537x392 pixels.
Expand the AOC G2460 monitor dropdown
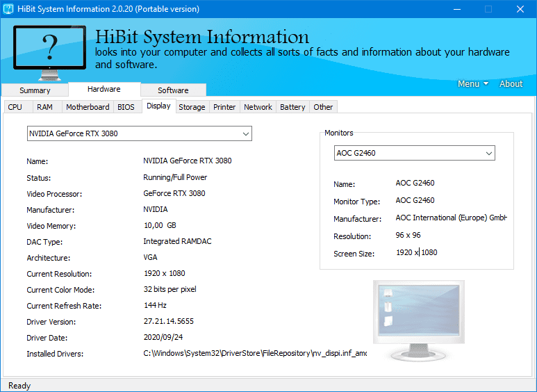[x=414, y=153]
